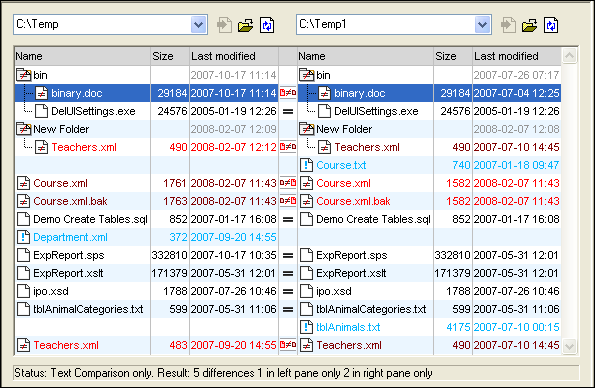Select ExpReport.sps in the left pane
The height and width of the screenshot is (388, 595).
pos(69,255)
